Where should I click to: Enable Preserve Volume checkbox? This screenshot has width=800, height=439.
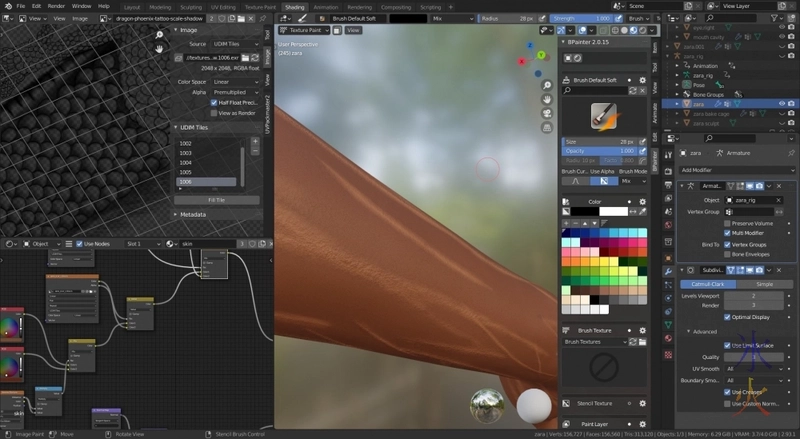[x=727, y=224]
